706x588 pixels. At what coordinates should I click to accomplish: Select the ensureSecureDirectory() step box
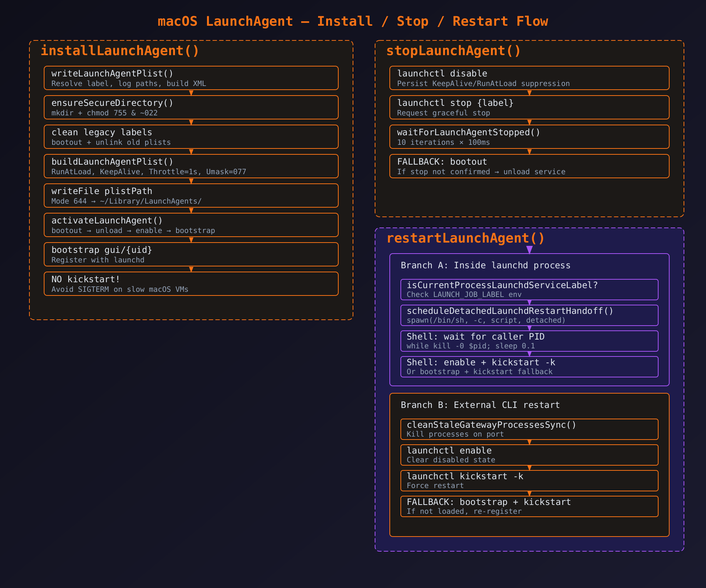point(191,107)
